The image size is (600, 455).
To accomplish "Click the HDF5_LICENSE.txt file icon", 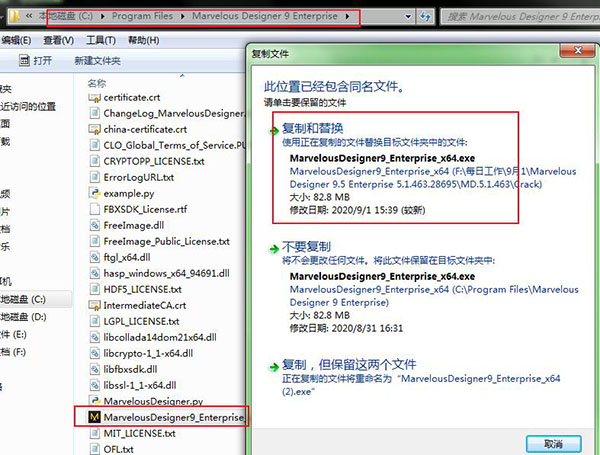I will coord(94,289).
